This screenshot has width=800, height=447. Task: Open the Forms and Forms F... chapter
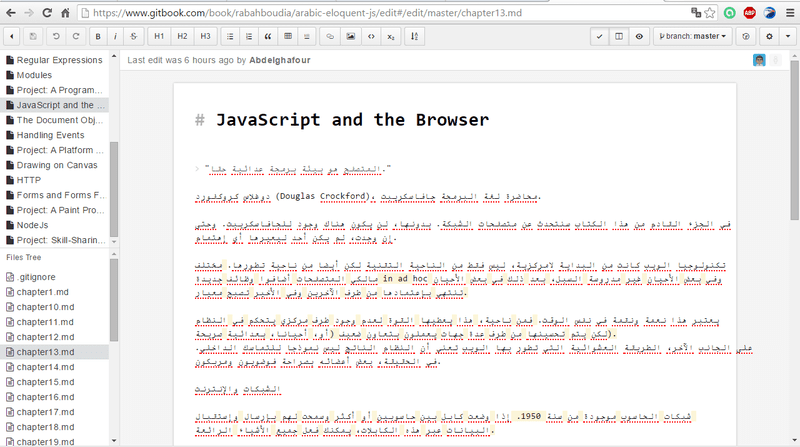[x=54, y=195]
